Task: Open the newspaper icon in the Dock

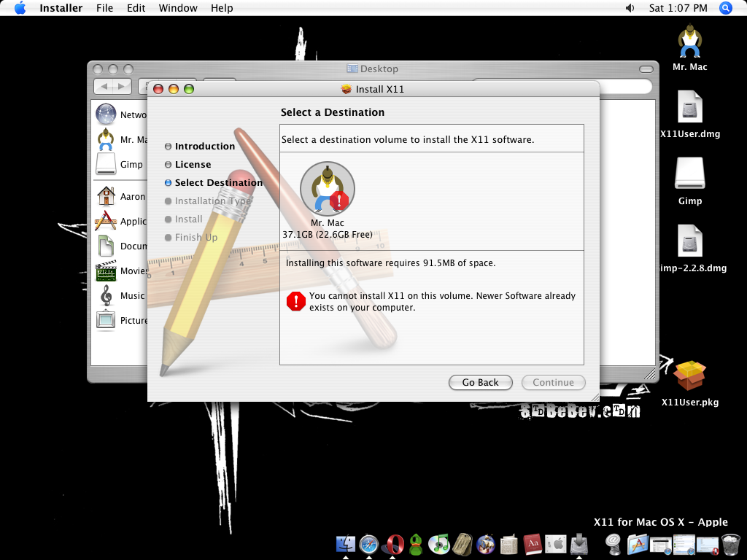Action: [x=508, y=544]
